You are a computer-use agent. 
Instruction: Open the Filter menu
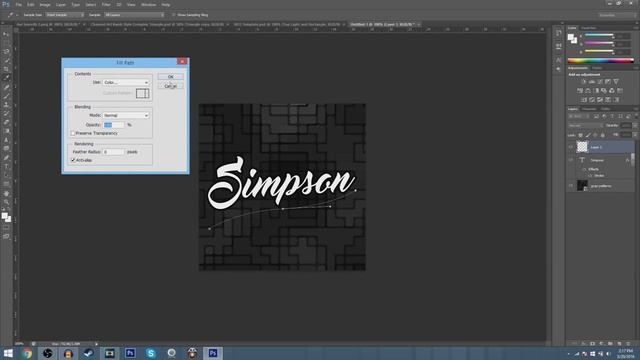click(x=106, y=5)
